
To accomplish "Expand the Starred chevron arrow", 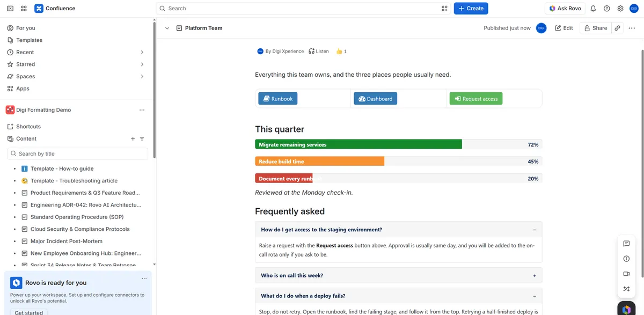I will (x=142, y=64).
